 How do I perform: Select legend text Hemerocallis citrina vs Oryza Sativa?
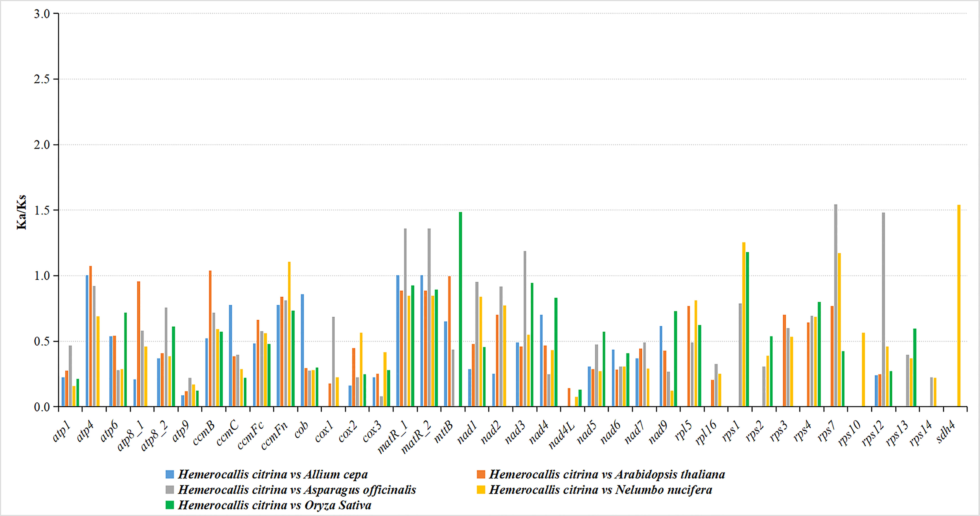(275, 505)
